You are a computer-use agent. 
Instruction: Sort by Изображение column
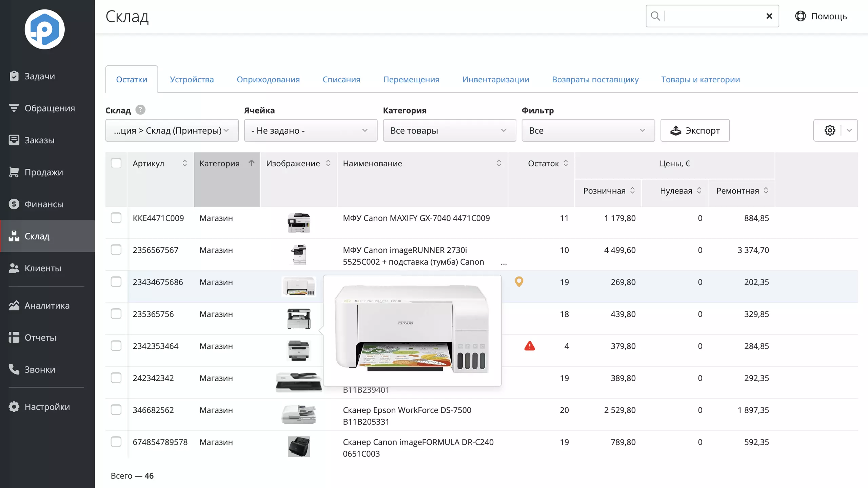(328, 163)
